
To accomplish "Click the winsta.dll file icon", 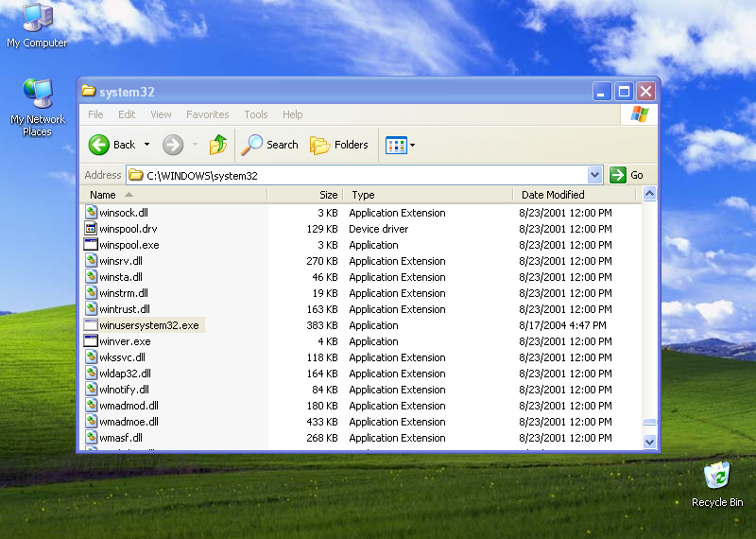I will [x=91, y=276].
